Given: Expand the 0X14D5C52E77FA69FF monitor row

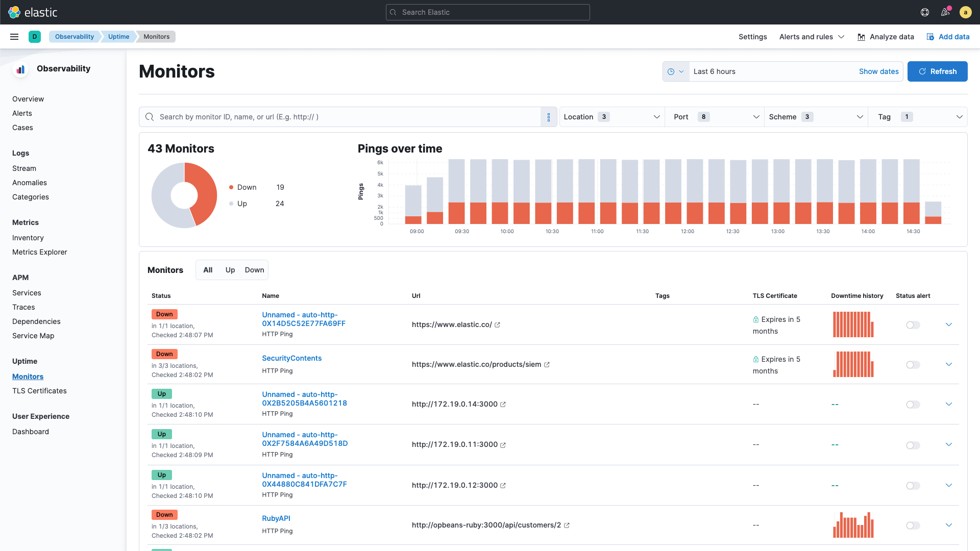Looking at the screenshot, I should coord(949,324).
